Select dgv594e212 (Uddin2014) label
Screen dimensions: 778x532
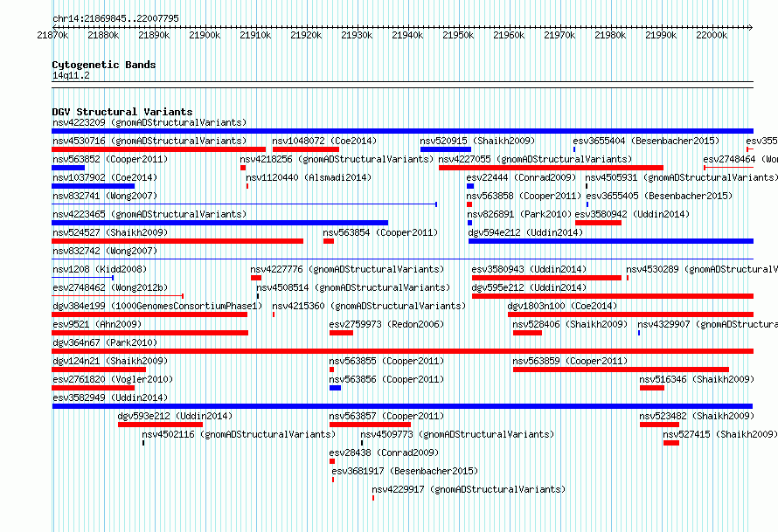(x=526, y=232)
